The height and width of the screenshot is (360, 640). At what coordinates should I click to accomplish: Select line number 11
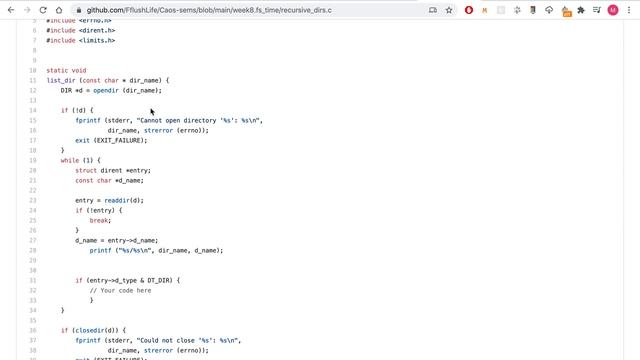tap(33, 80)
